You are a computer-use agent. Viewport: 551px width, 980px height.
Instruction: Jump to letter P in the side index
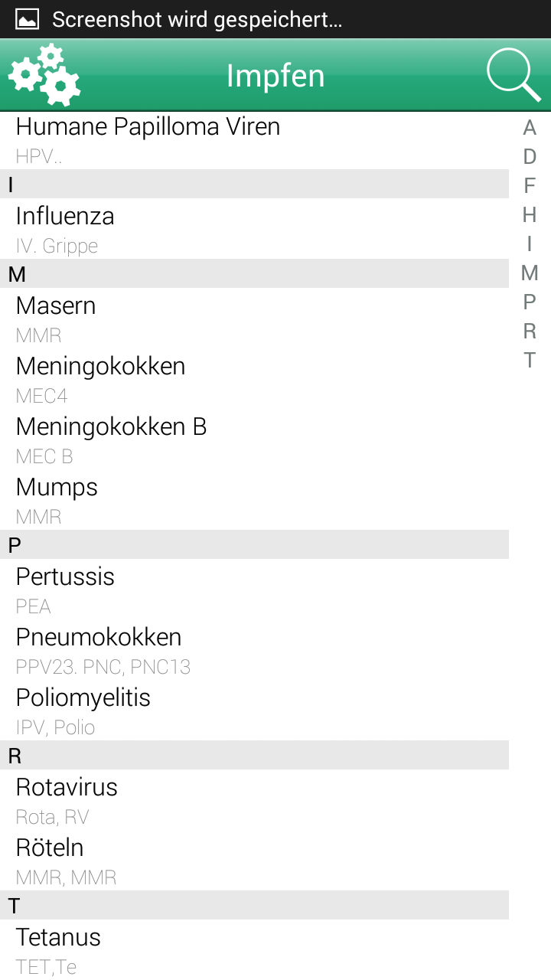(530, 302)
